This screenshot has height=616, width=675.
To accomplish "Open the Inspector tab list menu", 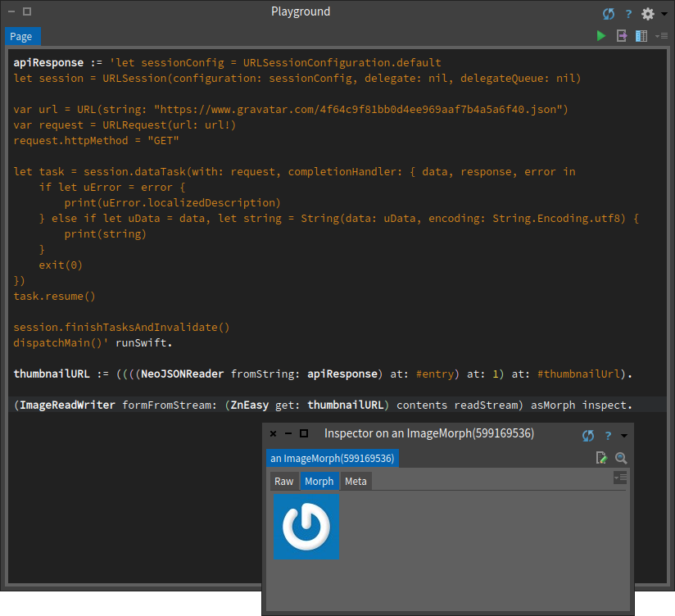I will [620, 478].
